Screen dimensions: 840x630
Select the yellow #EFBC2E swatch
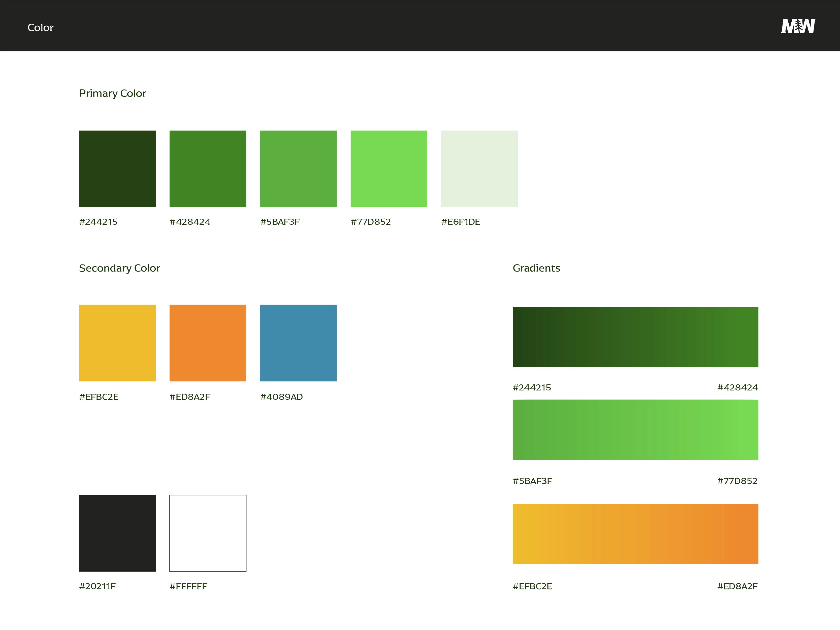coord(117,343)
